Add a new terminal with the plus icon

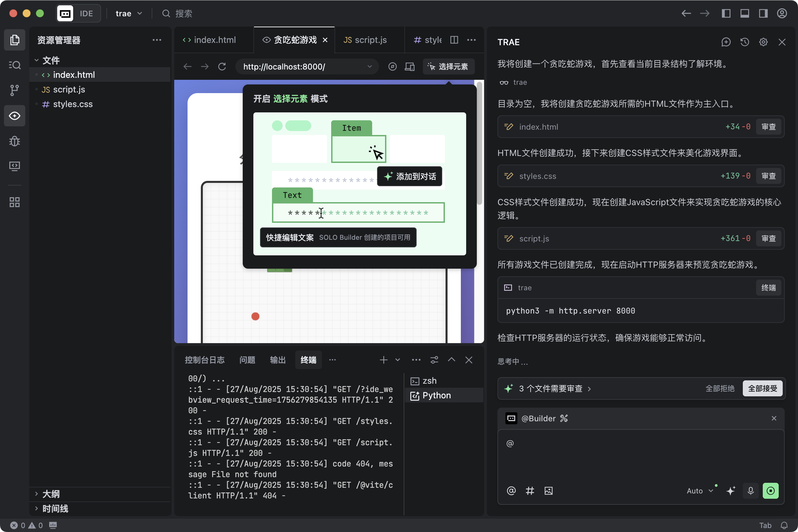(x=383, y=360)
